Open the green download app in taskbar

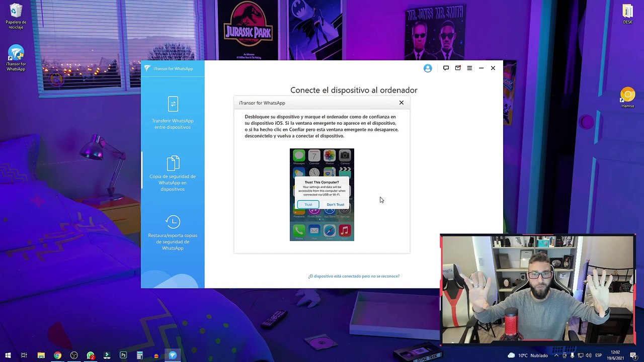coord(107,355)
